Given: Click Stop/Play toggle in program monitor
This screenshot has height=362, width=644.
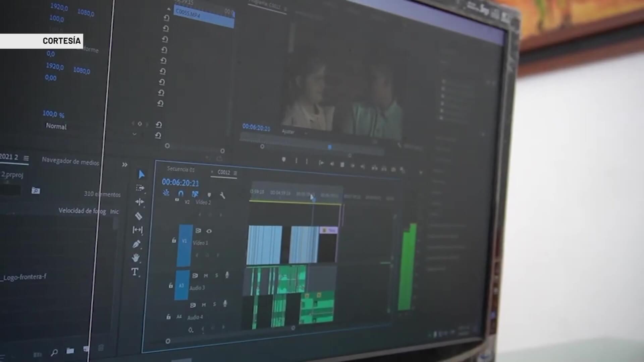Looking at the screenshot, I should [x=342, y=165].
